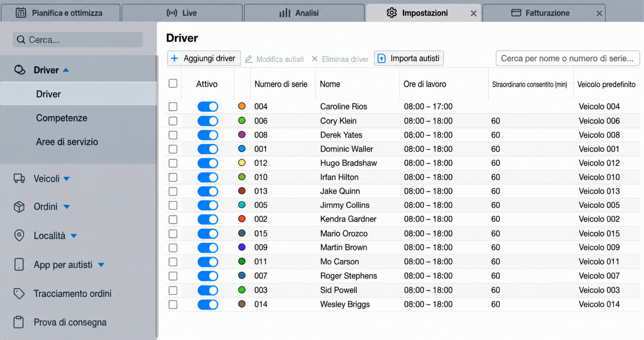The height and width of the screenshot is (340, 644).
Task: Click the Modifica autisti button
Action: [274, 59]
